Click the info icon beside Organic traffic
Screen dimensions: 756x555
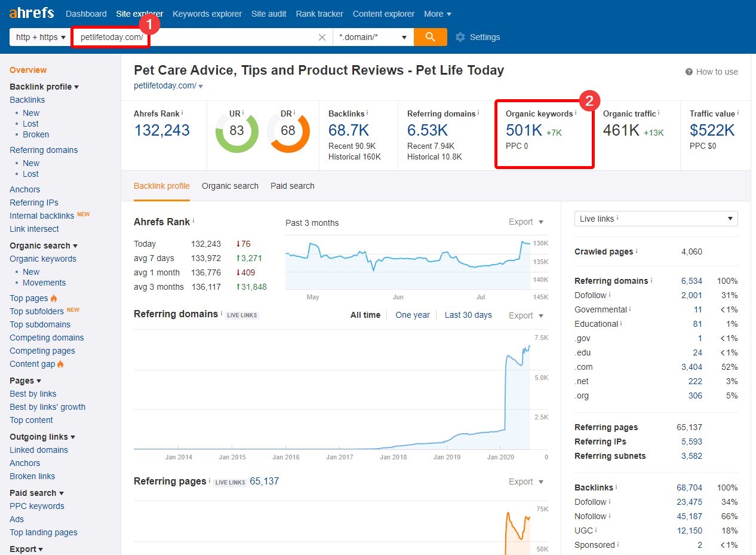659,113
